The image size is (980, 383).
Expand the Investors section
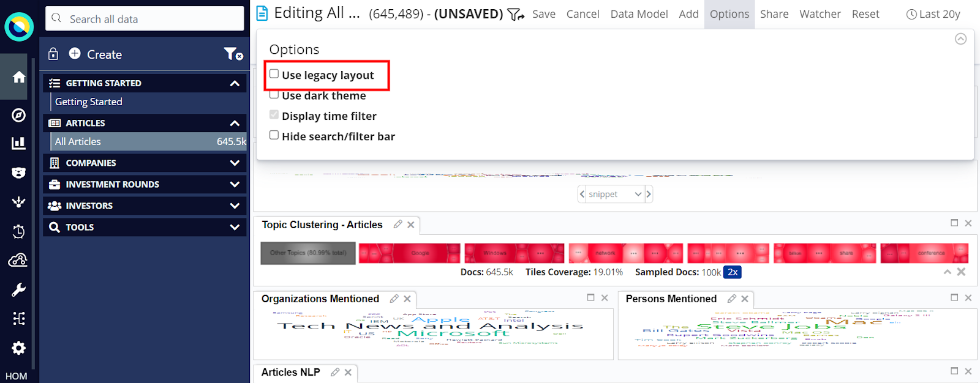coord(235,206)
